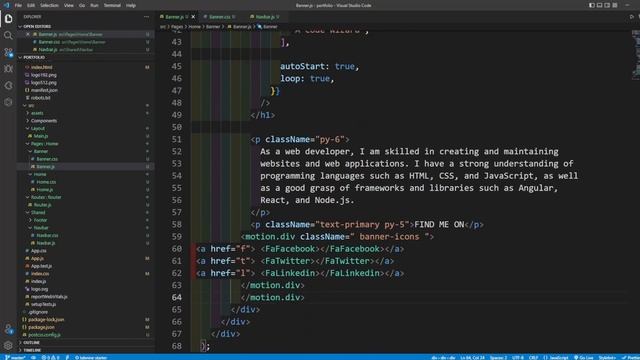Open the File menu

click(x=18, y=5)
